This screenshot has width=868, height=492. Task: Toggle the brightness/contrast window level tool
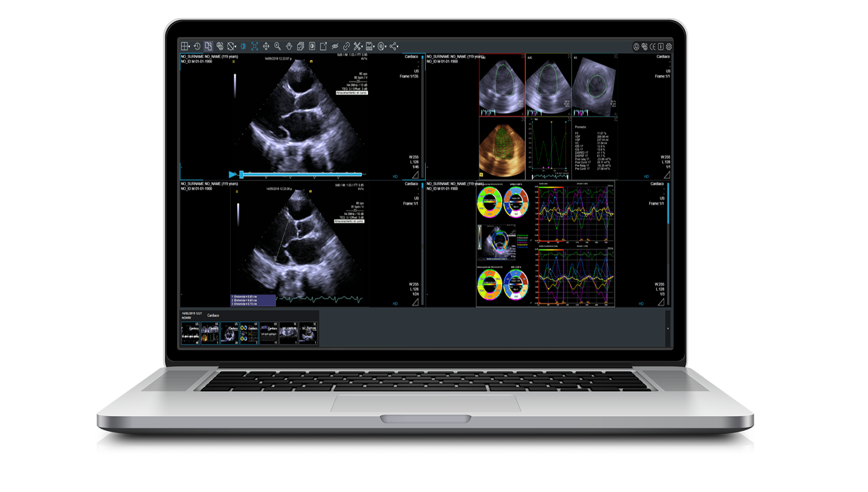(x=243, y=46)
